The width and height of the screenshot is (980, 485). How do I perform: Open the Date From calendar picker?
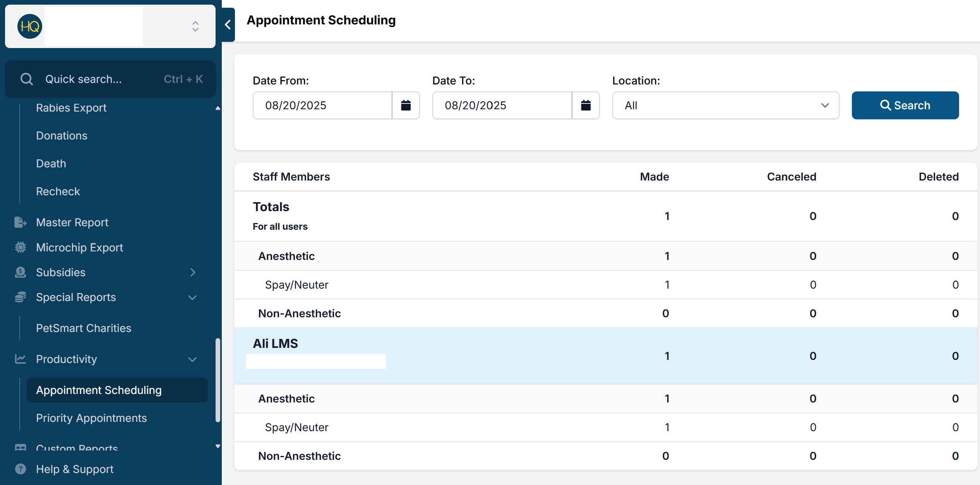click(406, 105)
